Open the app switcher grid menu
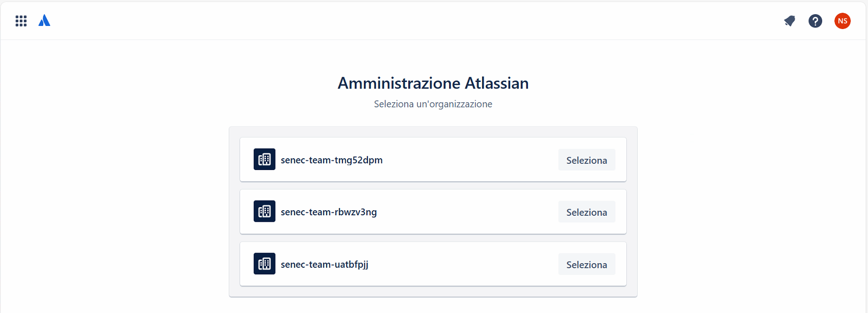Viewport: 868px width, 313px height. [21, 21]
